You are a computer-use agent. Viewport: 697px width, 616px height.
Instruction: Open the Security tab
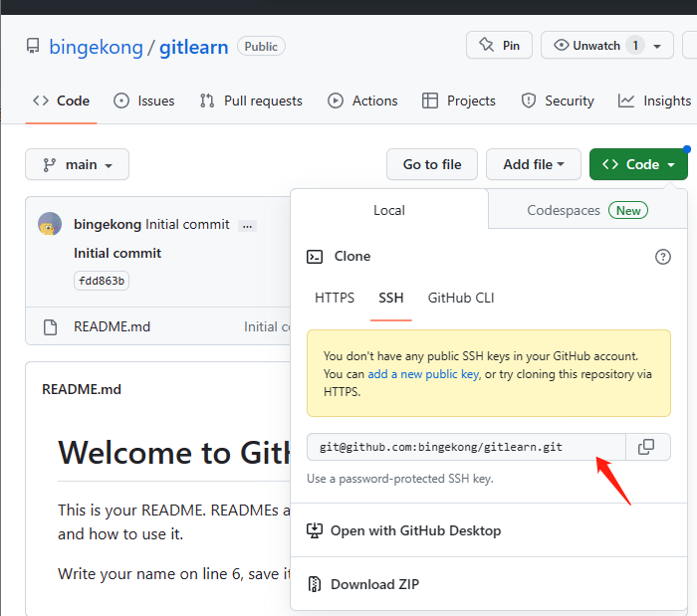click(x=558, y=101)
